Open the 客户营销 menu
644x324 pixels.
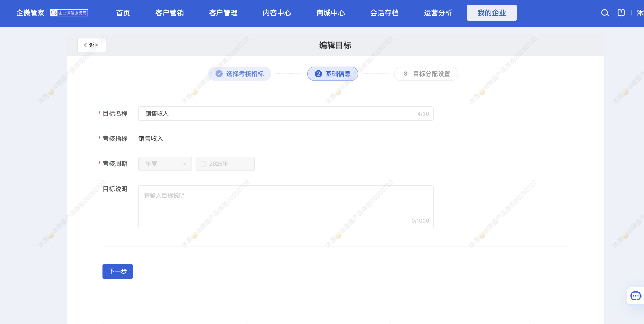coord(169,13)
